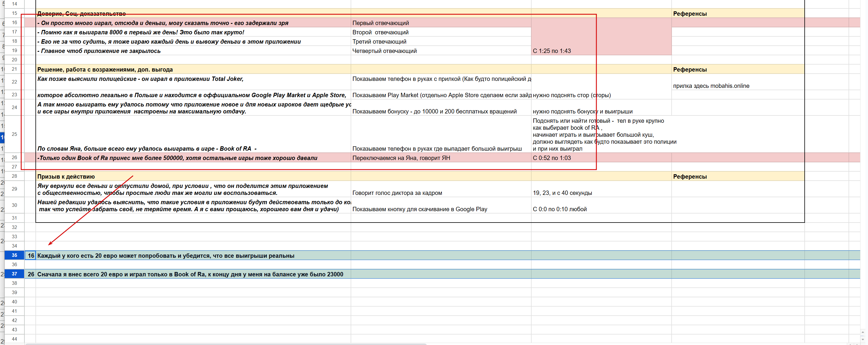This screenshot has width=868, height=345.
Task: Click cell containing number 16 in row 35
Action: [x=30, y=255]
